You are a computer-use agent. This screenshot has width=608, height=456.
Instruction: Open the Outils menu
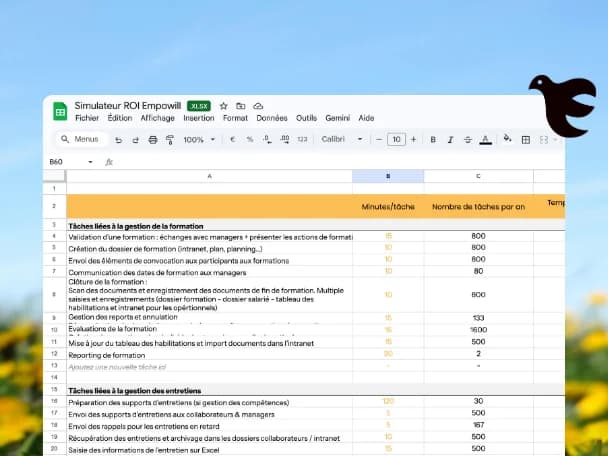(x=306, y=118)
